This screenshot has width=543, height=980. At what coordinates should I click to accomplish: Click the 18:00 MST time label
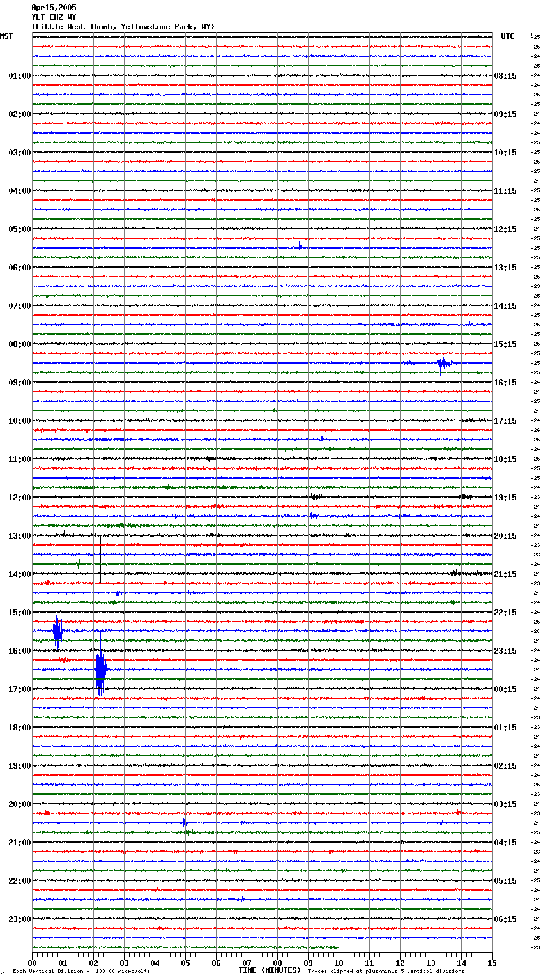point(20,728)
